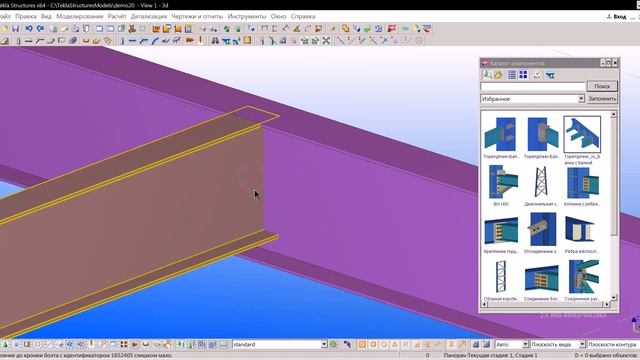Save the model with the floppy disk icon
This screenshot has width=640, height=360.
point(16,29)
